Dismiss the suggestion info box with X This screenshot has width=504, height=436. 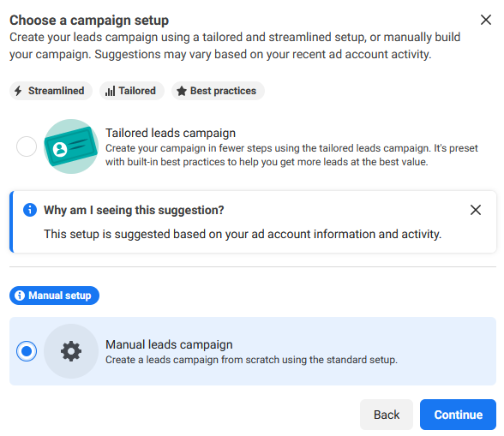pos(476,210)
